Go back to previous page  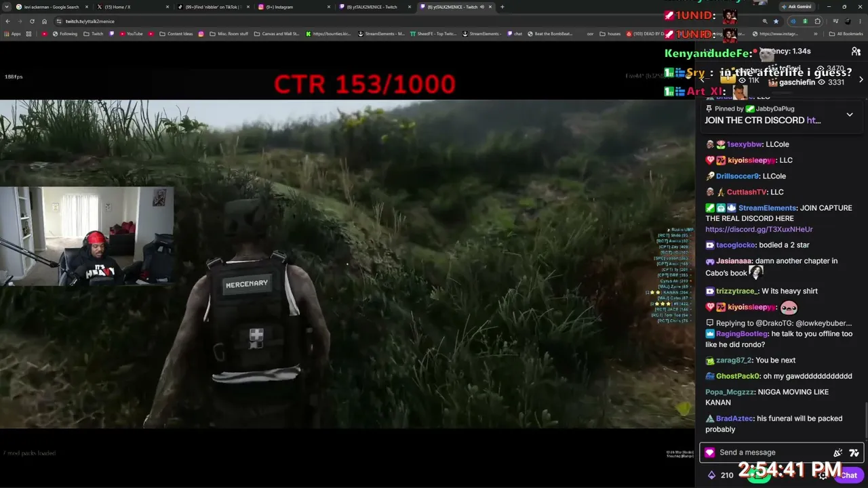(x=7, y=21)
